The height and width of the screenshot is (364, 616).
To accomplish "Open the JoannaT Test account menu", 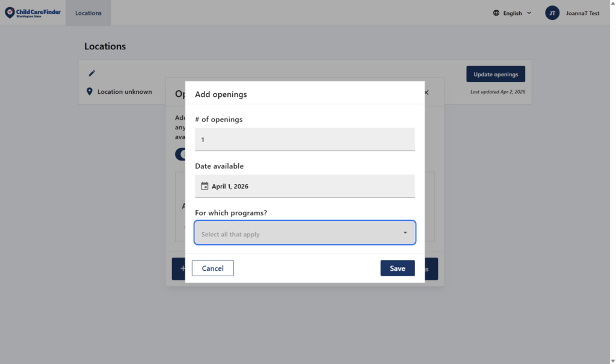I will pyautogui.click(x=582, y=13).
